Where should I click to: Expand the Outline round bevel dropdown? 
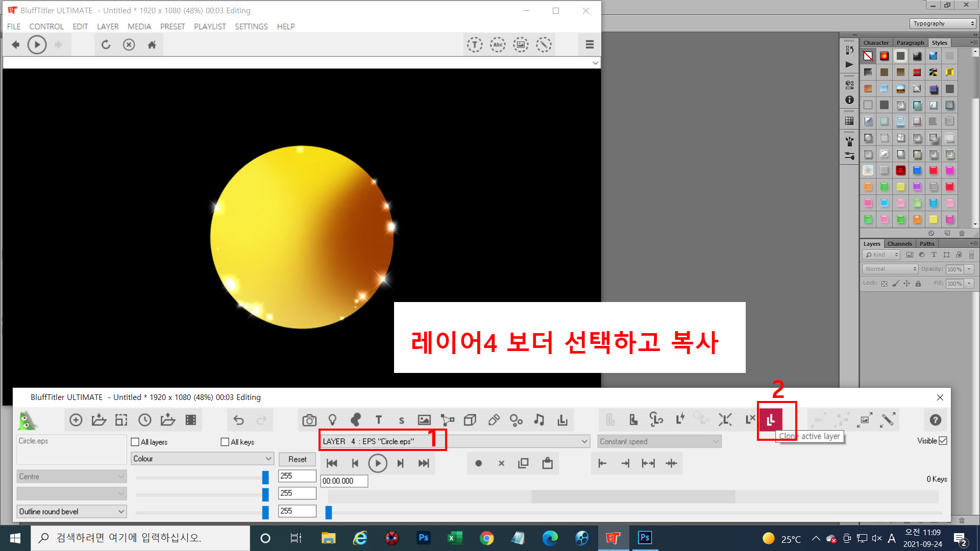pos(71,511)
